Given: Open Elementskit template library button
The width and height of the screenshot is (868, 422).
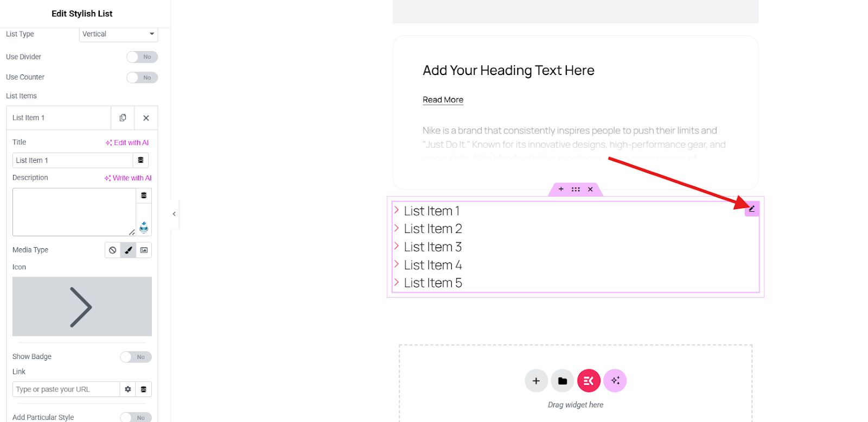Looking at the screenshot, I should [x=589, y=381].
